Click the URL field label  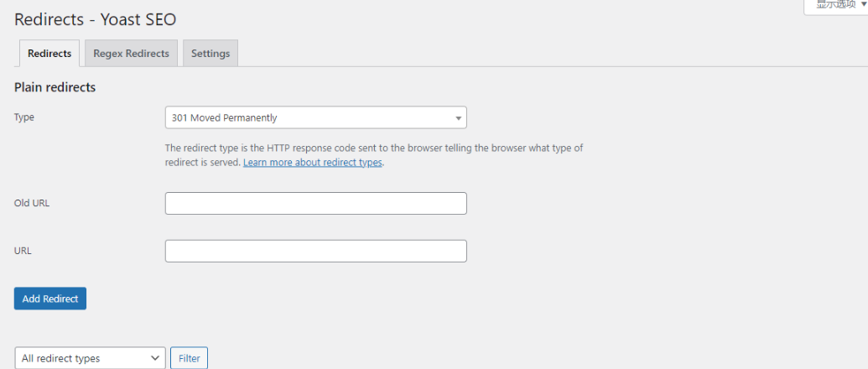pyautogui.click(x=23, y=251)
